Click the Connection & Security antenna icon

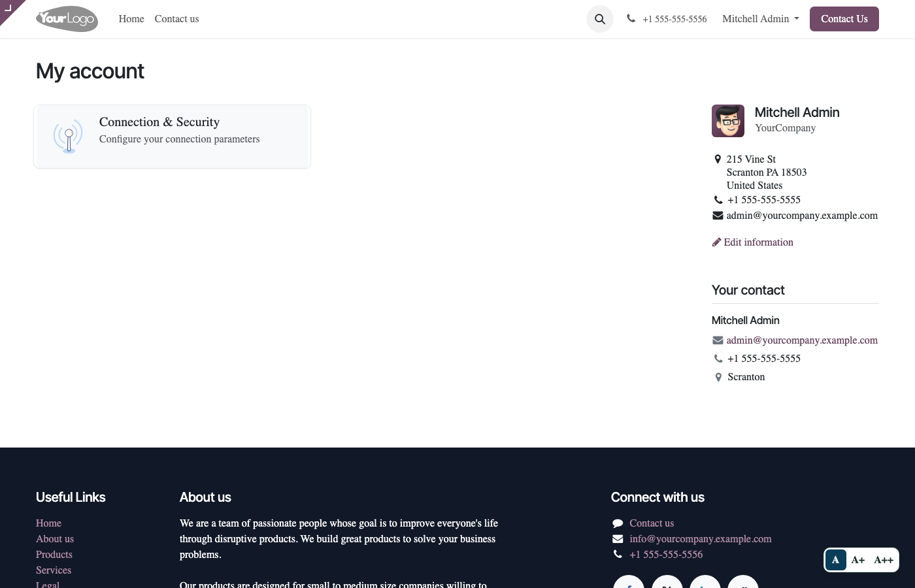coord(68,136)
